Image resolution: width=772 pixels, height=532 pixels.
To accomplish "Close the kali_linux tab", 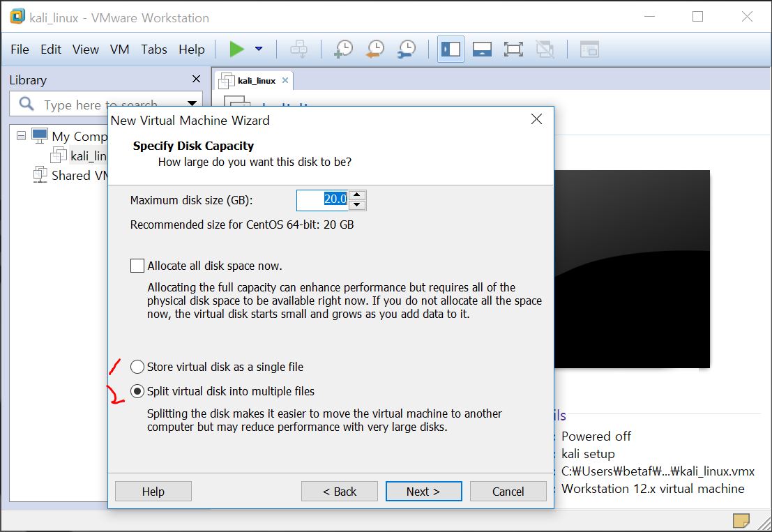I will pos(285,80).
